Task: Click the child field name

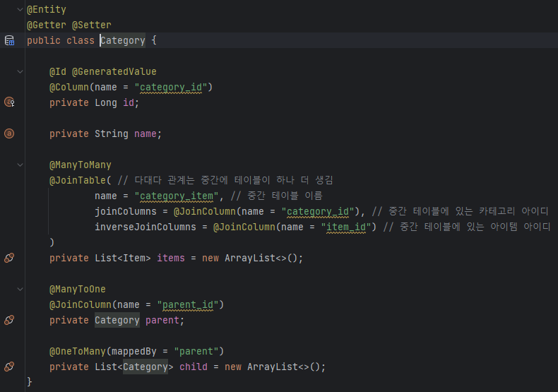Action: pos(194,367)
